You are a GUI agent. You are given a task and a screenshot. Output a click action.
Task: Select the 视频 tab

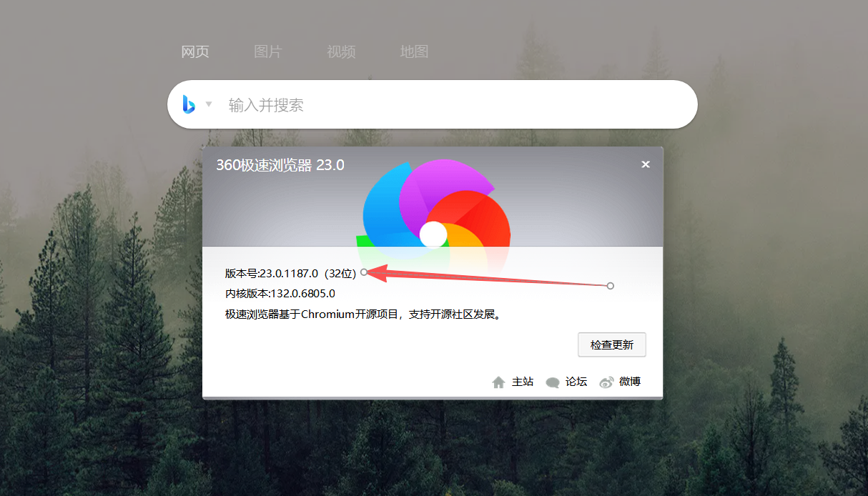[341, 51]
